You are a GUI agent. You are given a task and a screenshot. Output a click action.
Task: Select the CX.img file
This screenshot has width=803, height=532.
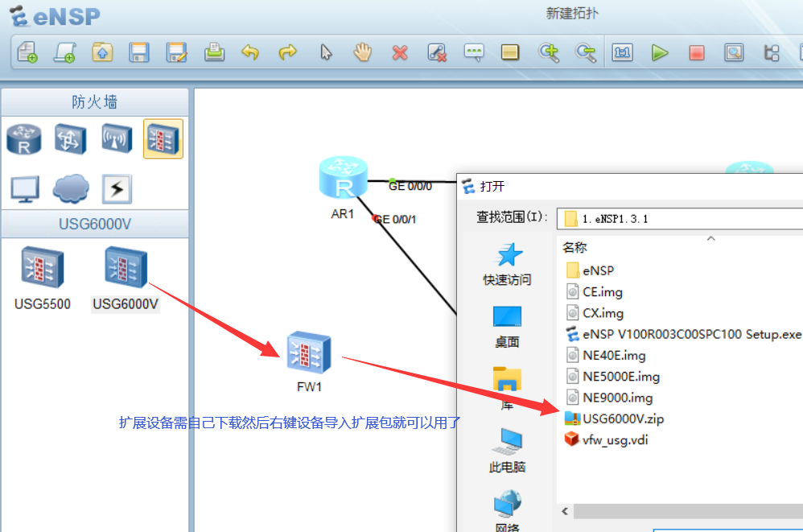(595, 313)
